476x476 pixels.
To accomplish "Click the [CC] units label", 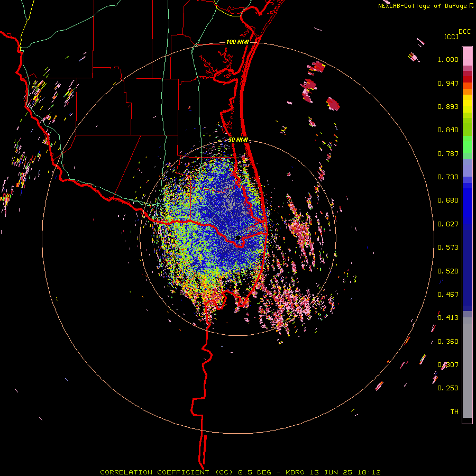I will (451, 36).
